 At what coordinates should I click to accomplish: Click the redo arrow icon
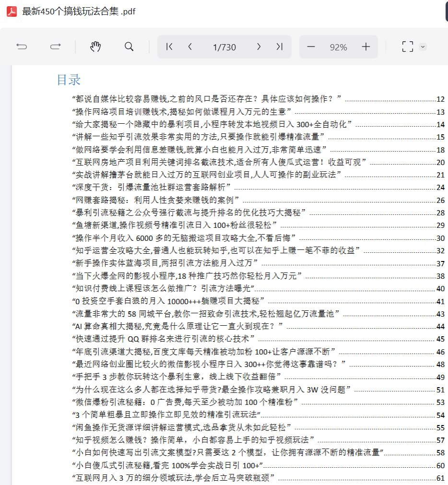56,47
